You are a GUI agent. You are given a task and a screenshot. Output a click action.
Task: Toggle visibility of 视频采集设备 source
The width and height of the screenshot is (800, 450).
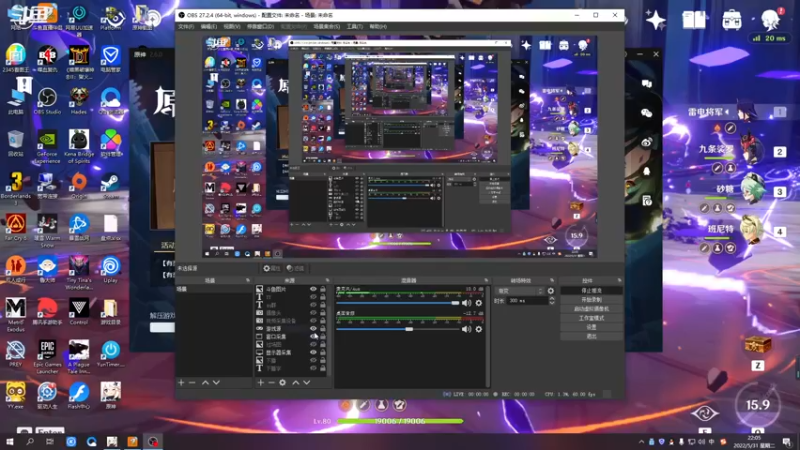click(x=313, y=320)
